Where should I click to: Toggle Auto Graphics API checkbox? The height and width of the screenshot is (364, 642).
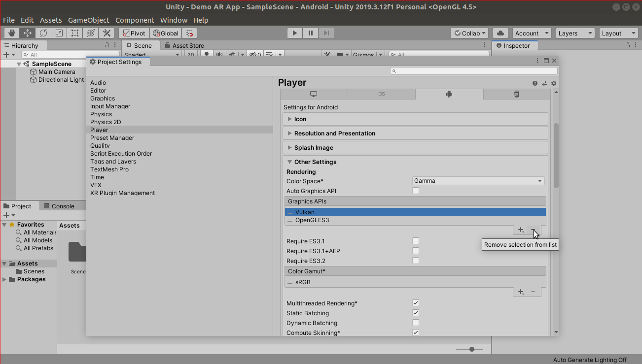pos(416,191)
